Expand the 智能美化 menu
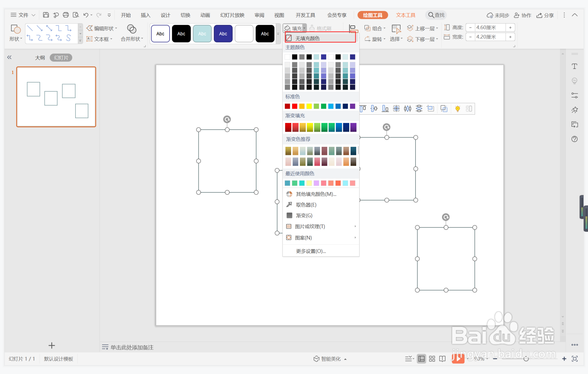This screenshot has height=374, width=588. [330, 359]
